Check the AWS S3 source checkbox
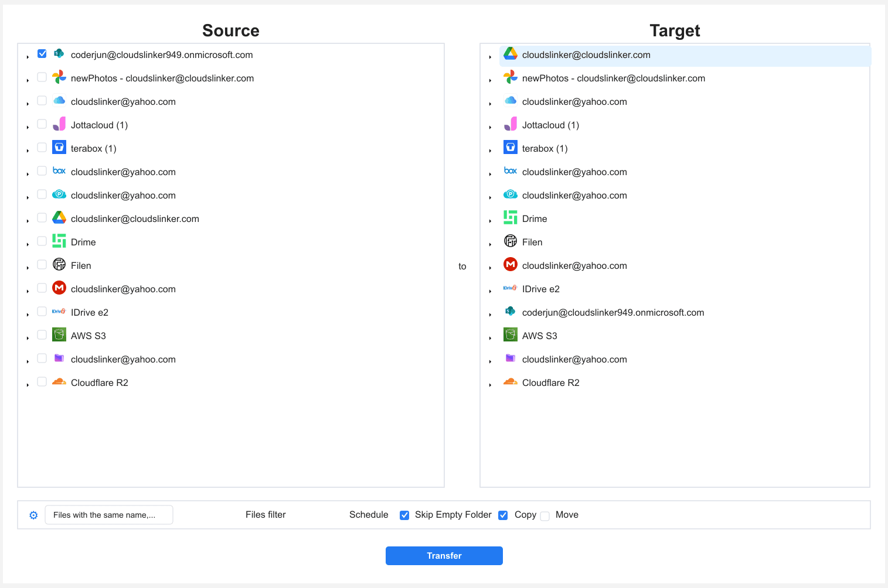Viewport: 888px width, 588px height. [x=42, y=335]
